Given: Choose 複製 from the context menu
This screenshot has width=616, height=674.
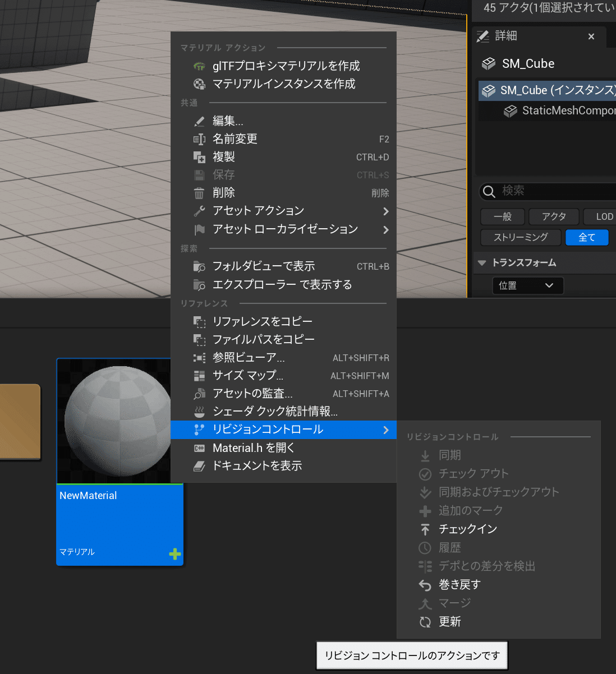Looking at the screenshot, I should pos(283,157).
